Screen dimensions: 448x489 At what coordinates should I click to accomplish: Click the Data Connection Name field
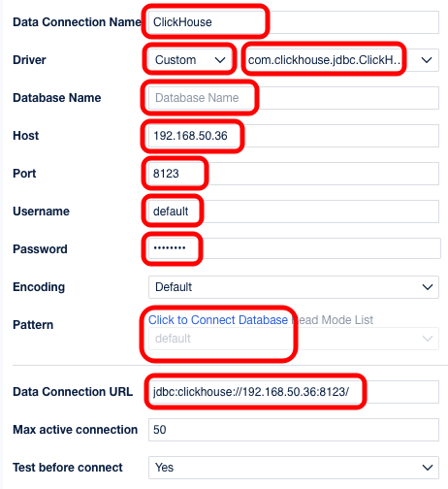pos(294,22)
